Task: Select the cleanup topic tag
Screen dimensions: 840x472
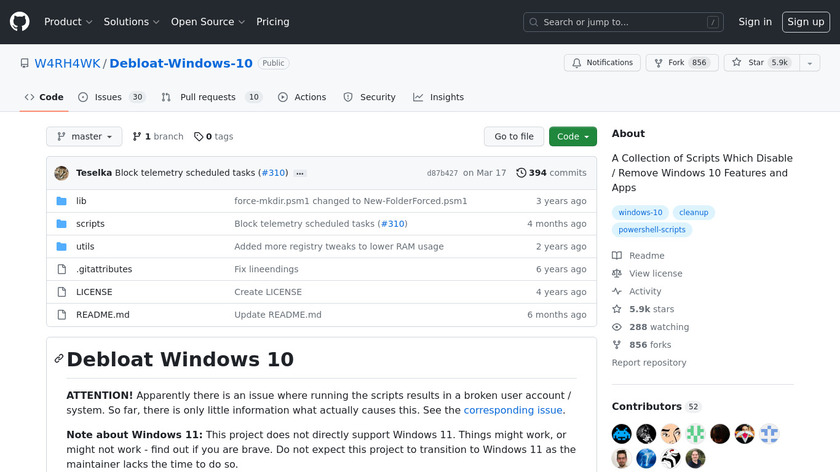Action: coord(693,212)
